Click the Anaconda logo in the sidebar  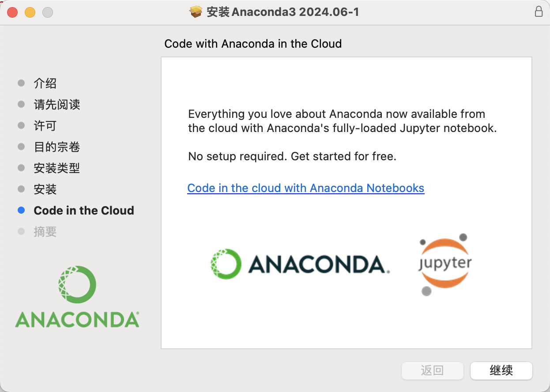pos(77,297)
